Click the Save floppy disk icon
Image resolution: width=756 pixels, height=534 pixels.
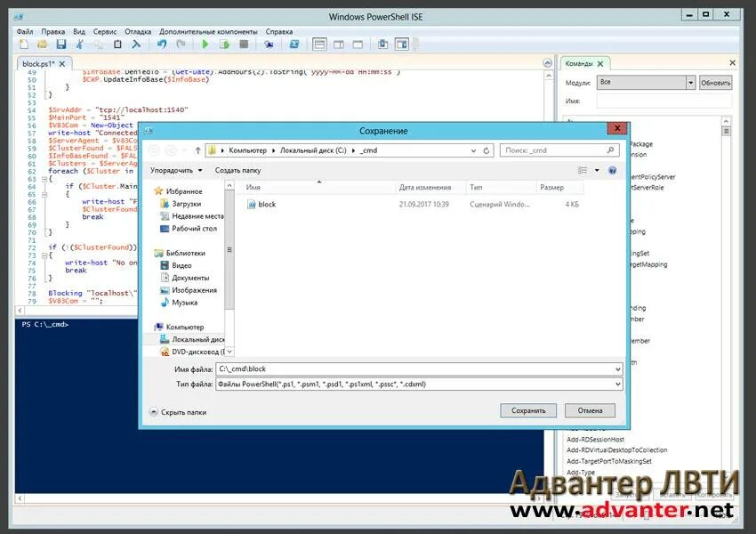(60, 44)
